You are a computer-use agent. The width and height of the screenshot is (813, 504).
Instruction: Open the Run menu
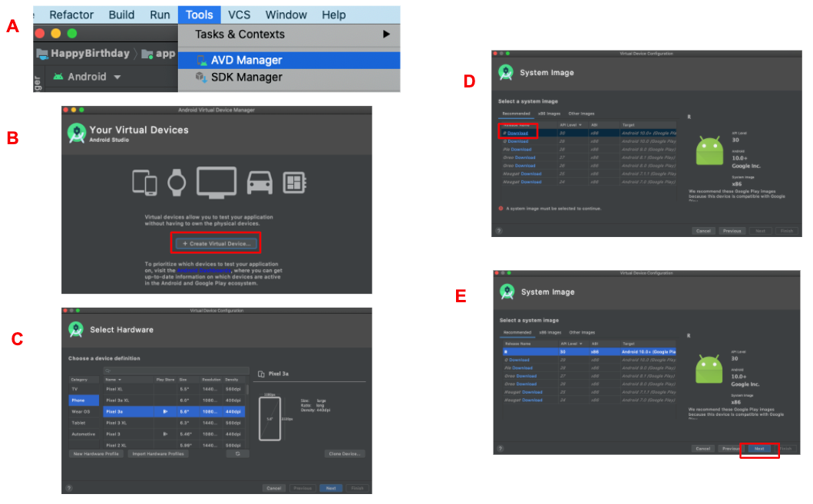160,15
